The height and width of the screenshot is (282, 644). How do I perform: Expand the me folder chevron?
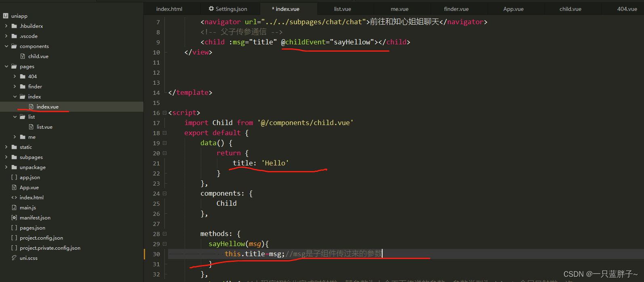coord(15,137)
